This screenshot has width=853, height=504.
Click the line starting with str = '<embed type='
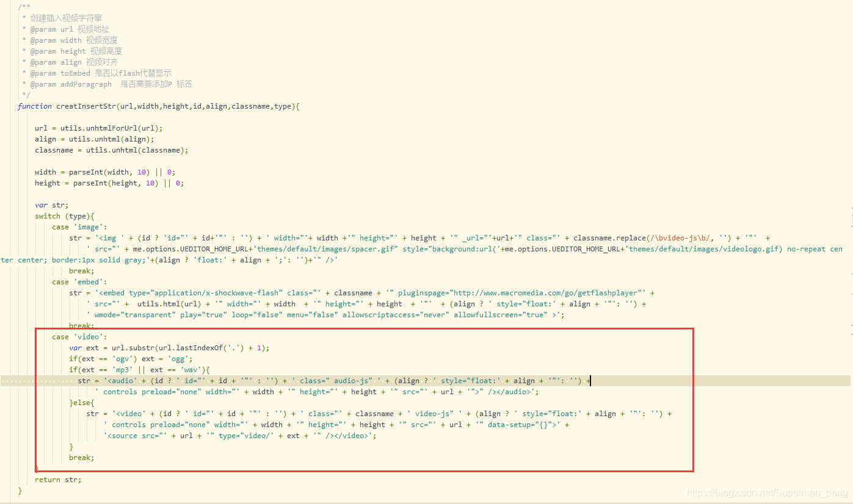coord(362,293)
